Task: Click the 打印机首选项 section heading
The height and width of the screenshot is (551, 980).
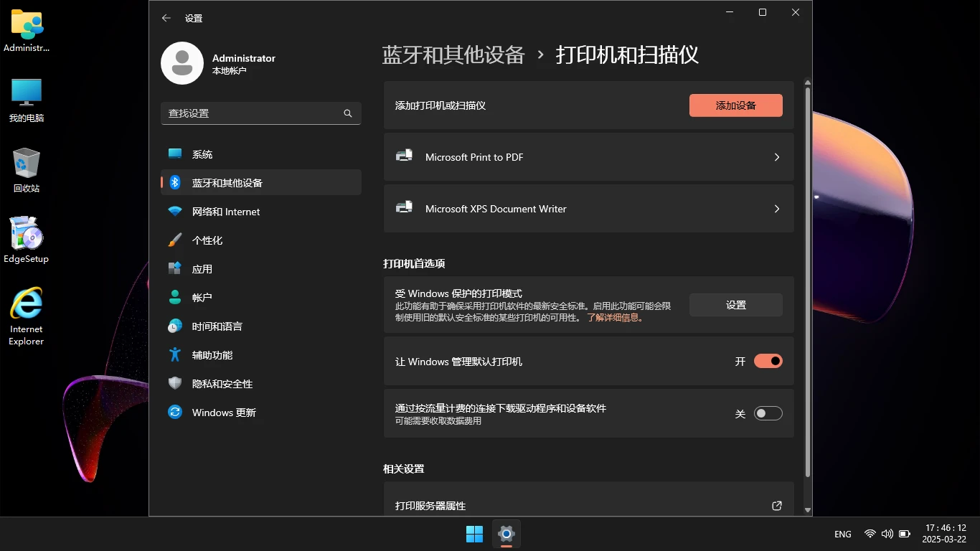Action: tap(414, 263)
